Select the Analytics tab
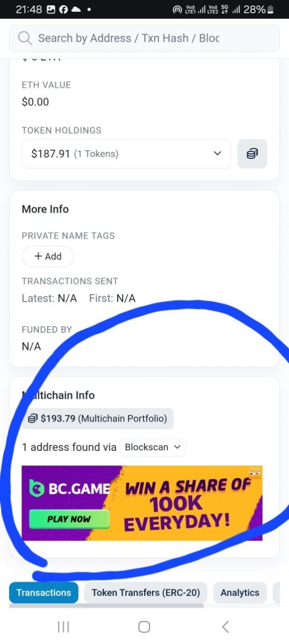This screenshot has width=289, height=644. [240, 592]
